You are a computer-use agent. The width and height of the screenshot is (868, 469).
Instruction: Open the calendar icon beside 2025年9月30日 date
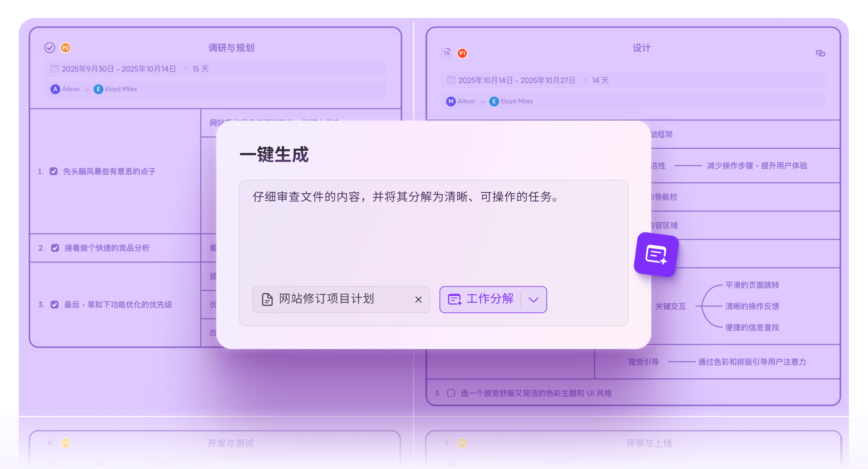pyautogui.click(x=55, y=69)
